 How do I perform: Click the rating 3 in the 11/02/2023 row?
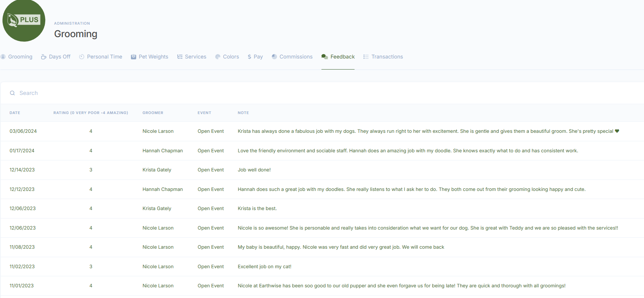[x=91, y=267]
